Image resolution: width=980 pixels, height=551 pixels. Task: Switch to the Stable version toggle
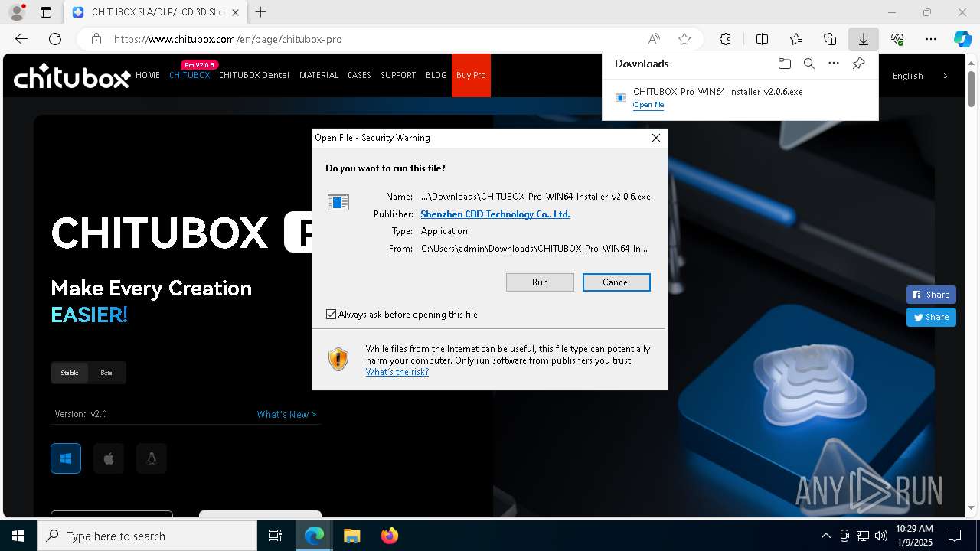tap(70, 373)
